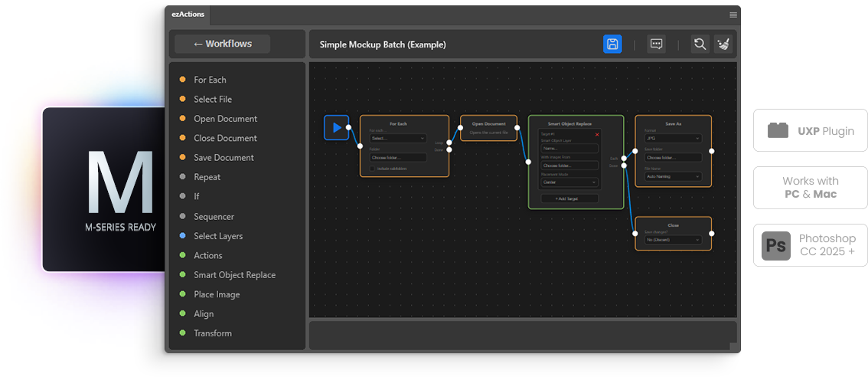Click the Close node title
868x377 pixels.
point(673,225)
